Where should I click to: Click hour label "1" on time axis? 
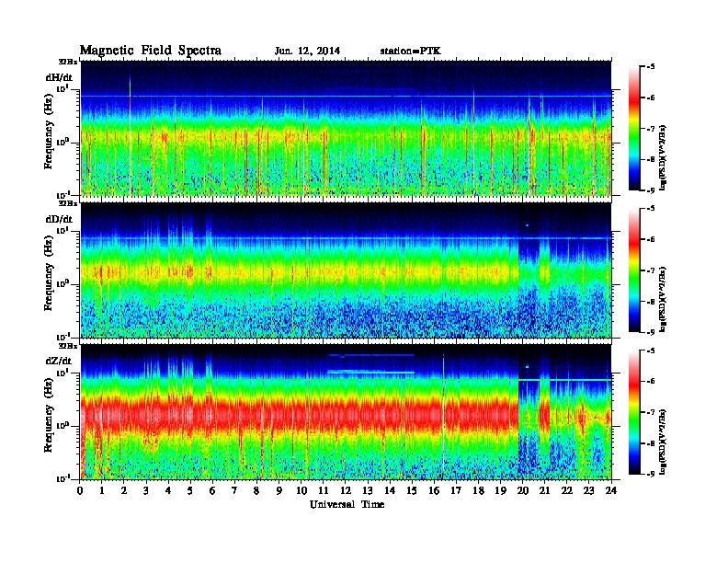tap(102, 490)
